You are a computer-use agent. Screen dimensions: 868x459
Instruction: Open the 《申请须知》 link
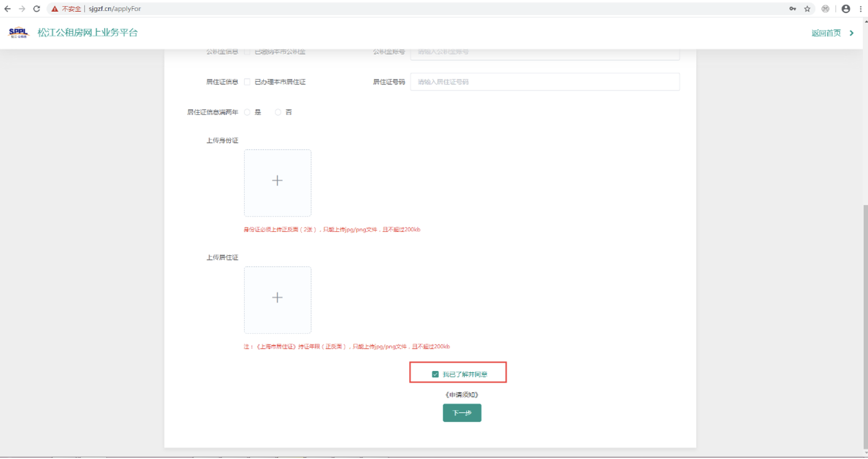click(x=461, y=394)
